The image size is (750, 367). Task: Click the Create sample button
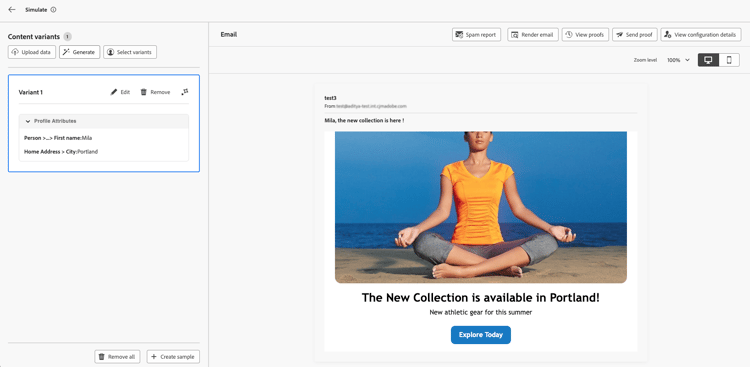coord(173,357)
